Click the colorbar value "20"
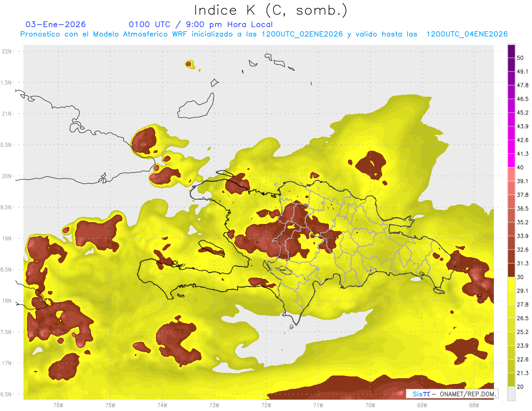532x411 pixels. point(520,387)
